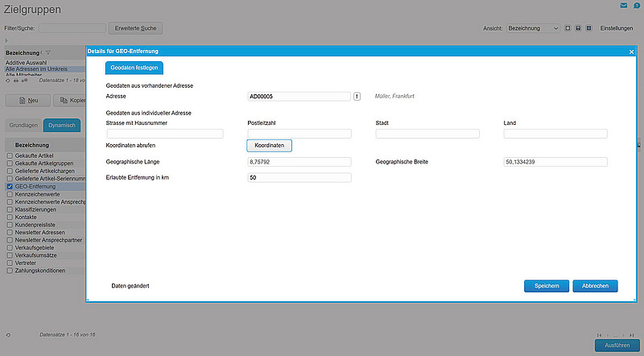Toggle the Newsletter Adressen checkbox
Screen dimensions: 644x356
pos(10,233)
